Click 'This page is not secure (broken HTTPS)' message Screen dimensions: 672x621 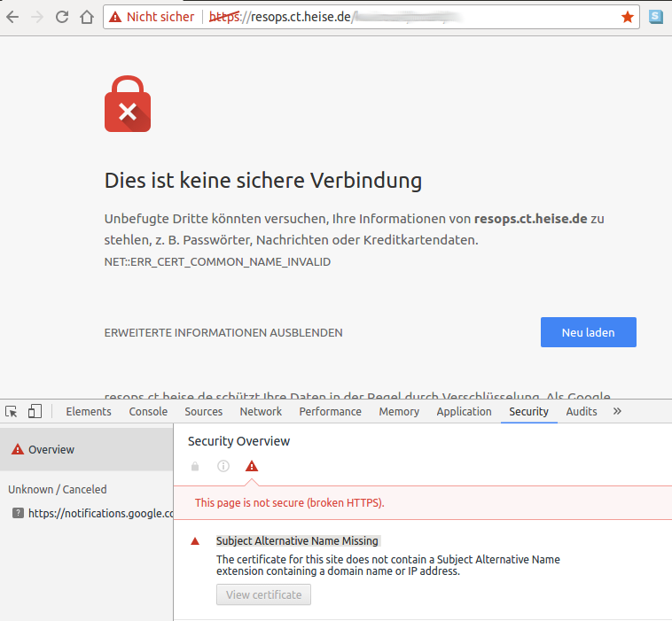[290, 503]
